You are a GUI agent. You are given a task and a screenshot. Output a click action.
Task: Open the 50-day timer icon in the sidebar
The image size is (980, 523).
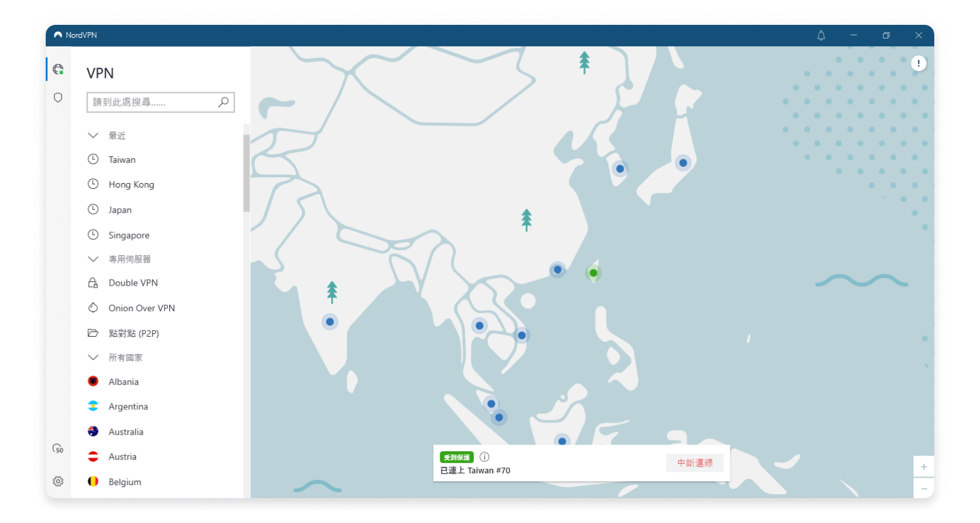click(x=58, y=449)
